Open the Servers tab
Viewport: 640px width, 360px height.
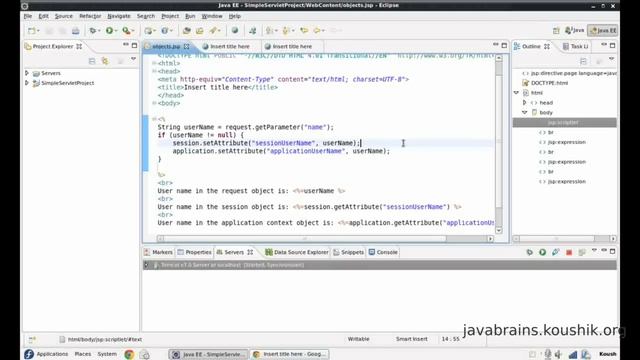click(x=234, y=252)
